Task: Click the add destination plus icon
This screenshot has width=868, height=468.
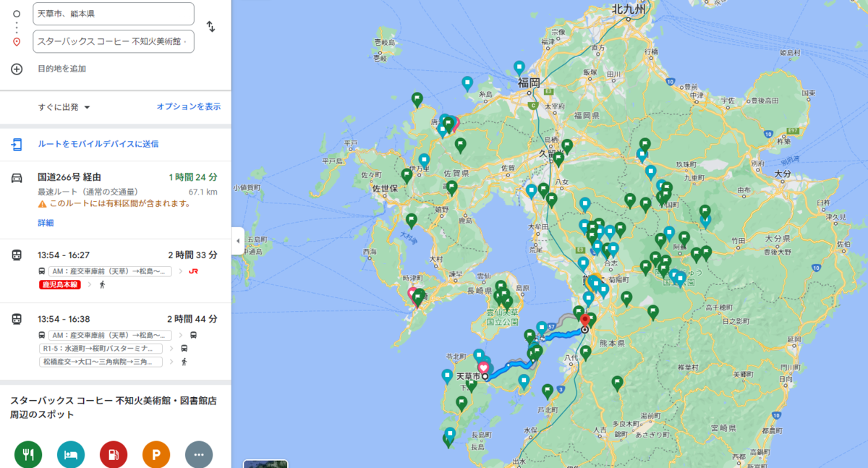Action: coord(17,69)
